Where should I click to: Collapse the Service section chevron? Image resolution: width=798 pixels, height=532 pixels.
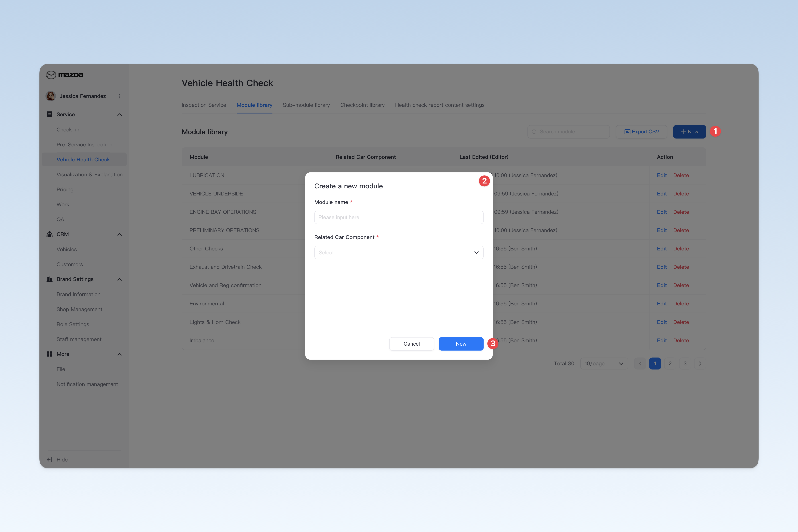click(x=119, y=115)
